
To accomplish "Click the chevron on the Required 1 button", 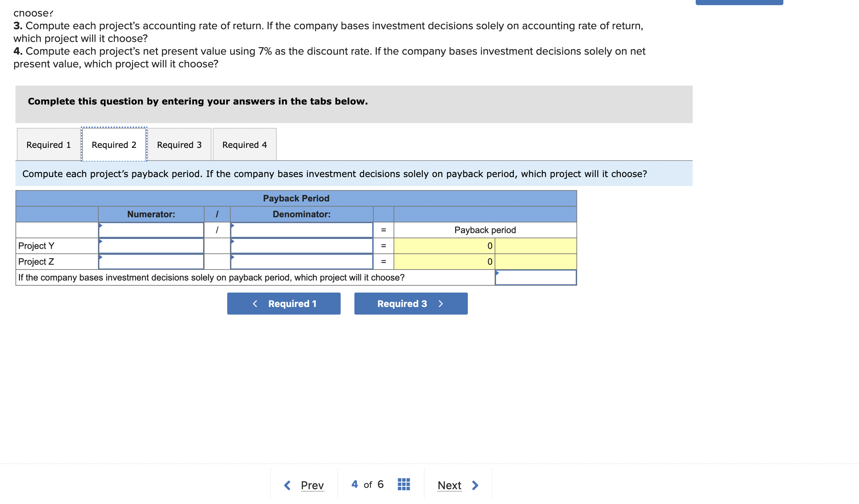I will 255,304.
